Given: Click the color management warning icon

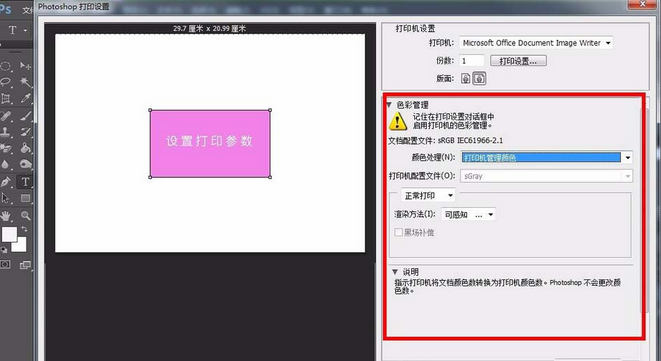Looking at the screenshot, I should pyautogui.click(x=398, y=121).
